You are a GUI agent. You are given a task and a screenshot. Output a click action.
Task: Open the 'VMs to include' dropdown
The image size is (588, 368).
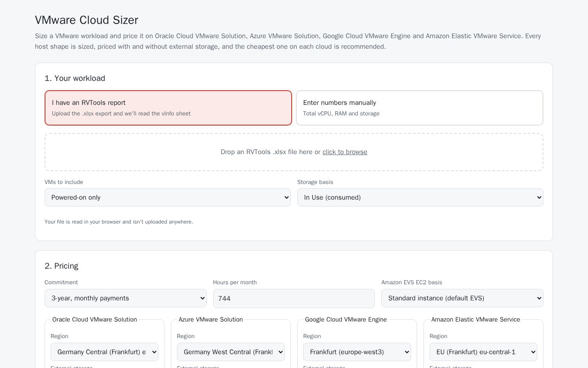(168, 197)
